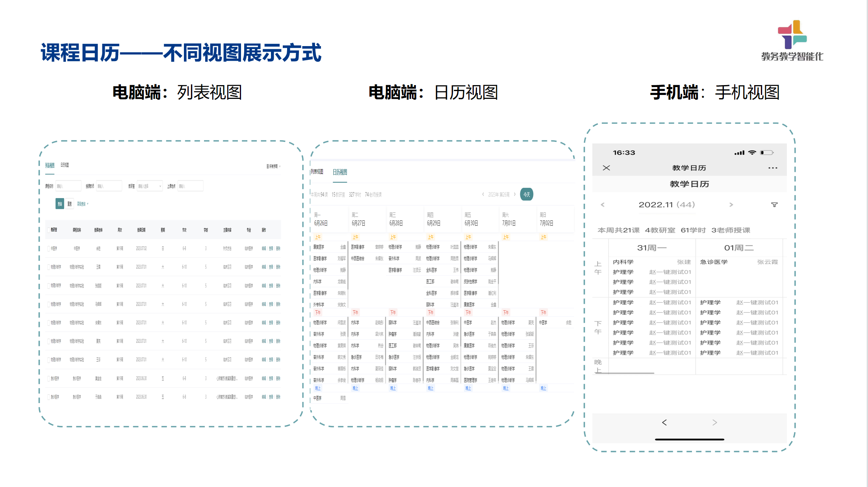The height and width of the screenshot is (487, 868).
Task: Go to next week in mobile 2022.11 view
Action: (x=731, y=204)
